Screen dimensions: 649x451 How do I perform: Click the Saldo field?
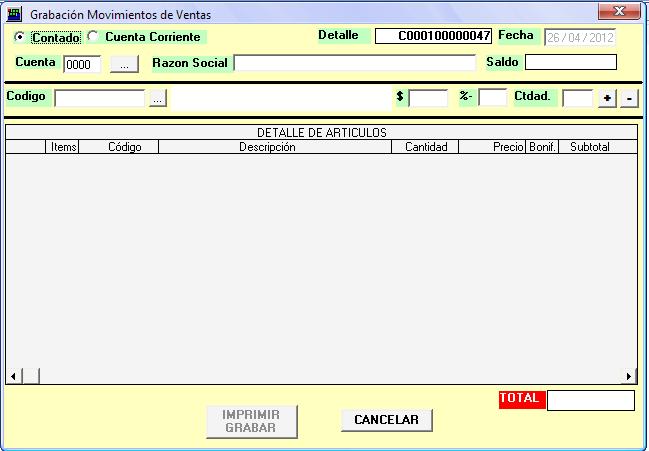point(570,63)
